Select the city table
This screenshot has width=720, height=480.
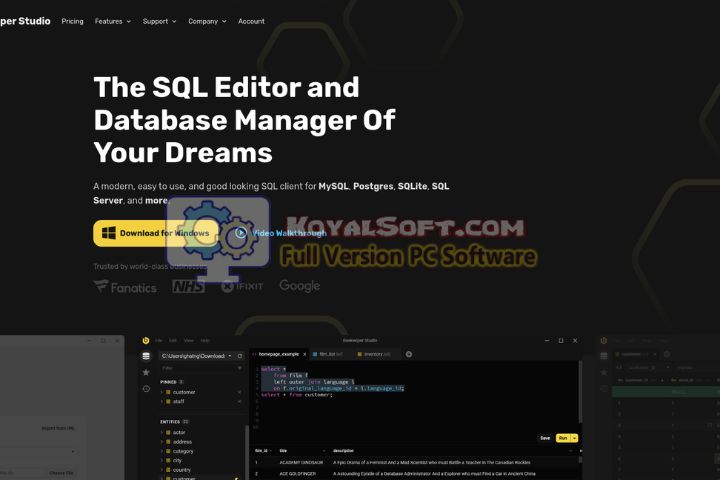[x=177, y=460]
